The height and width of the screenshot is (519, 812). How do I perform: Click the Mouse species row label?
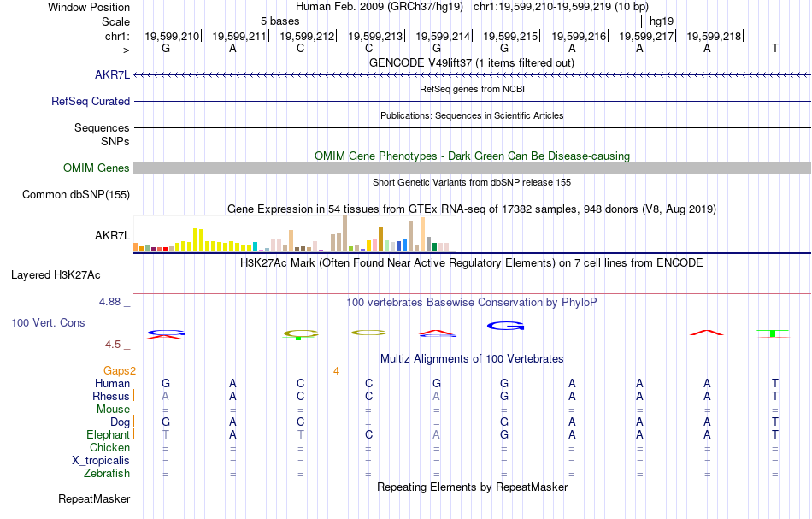[x=113, y=410]
